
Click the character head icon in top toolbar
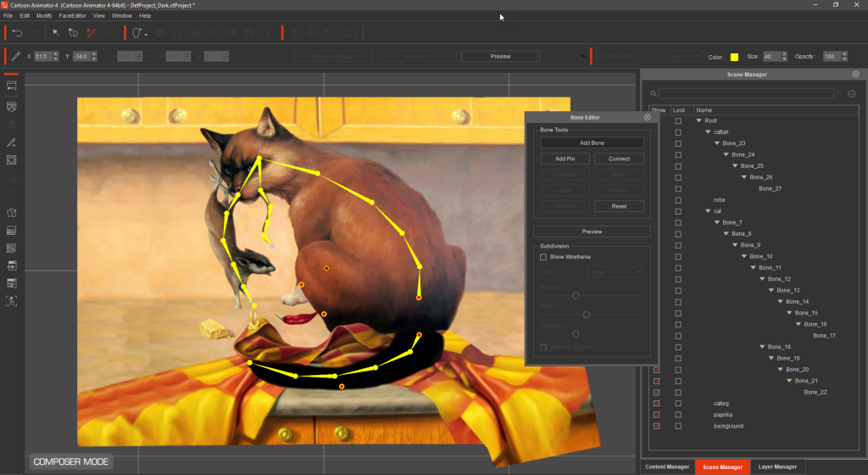(136, 33)
